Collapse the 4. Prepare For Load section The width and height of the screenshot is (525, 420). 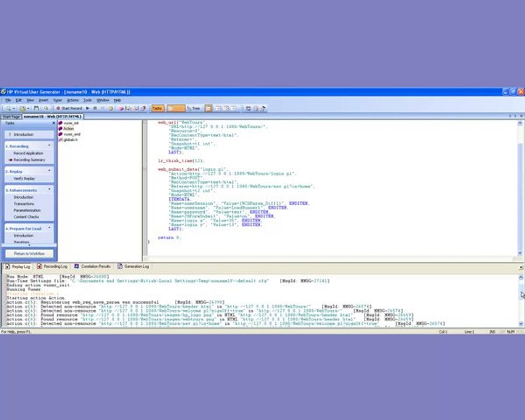(50, 228)
